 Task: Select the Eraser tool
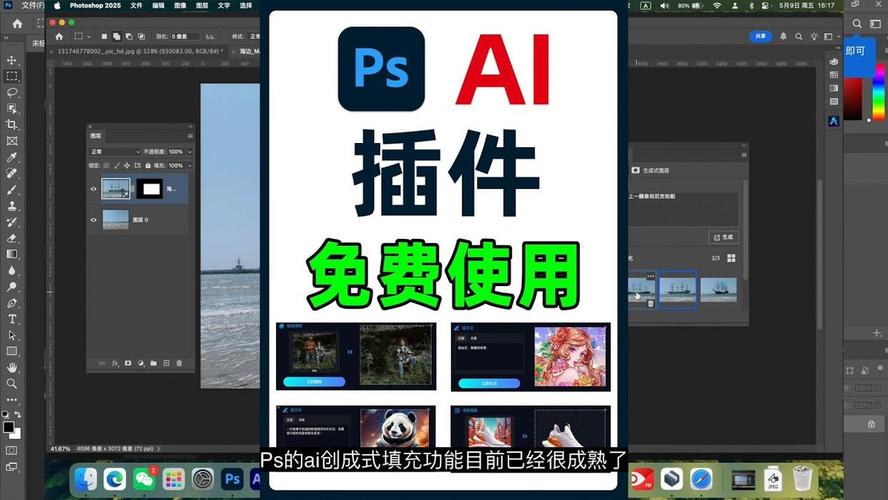11,238
